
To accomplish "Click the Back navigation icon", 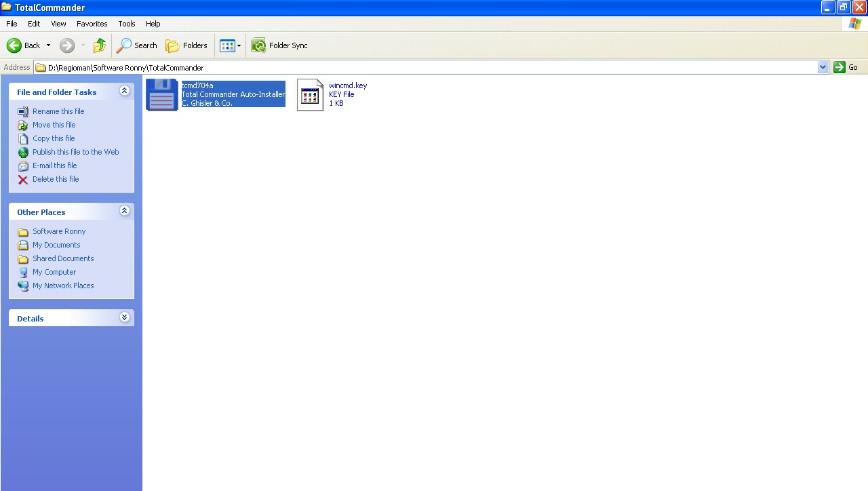I will (14, 45).
